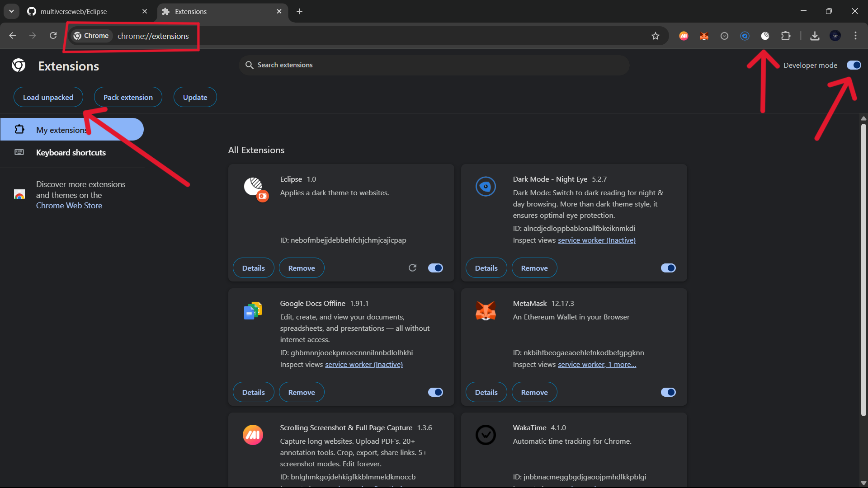Image resolution: width=868 pixels, height=488 pixels.
Task: Open the Extensions puzzle-piece menu
Action: (786, 36)
